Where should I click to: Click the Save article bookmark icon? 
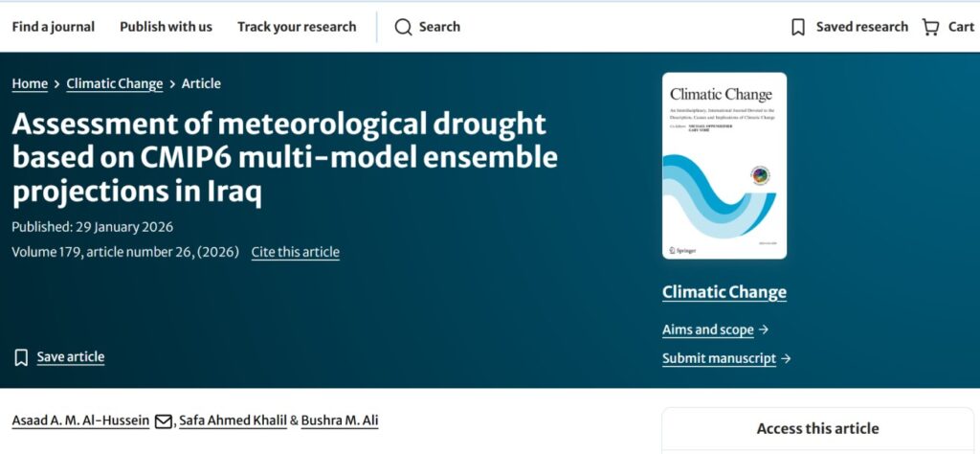[x=21, y=357]
